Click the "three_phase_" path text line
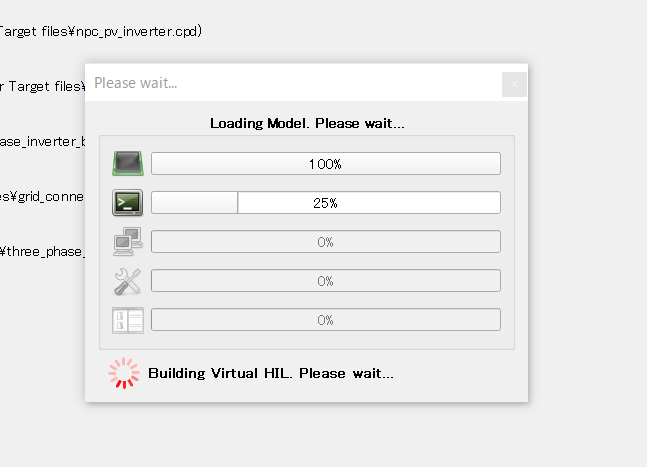Viewport: 647px width, 467px height. (42, 251)
